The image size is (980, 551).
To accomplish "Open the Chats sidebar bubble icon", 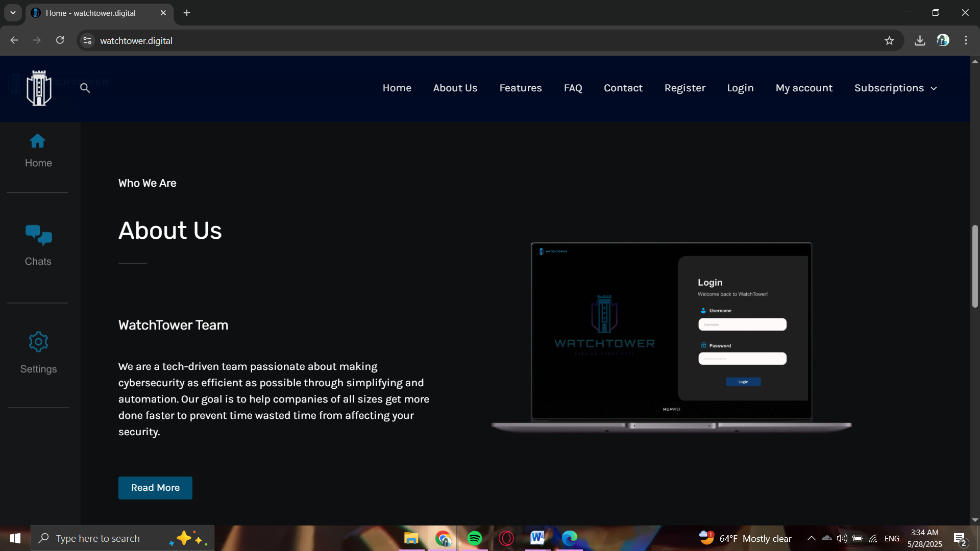I will pyautogui.click(x=38, y=235).
